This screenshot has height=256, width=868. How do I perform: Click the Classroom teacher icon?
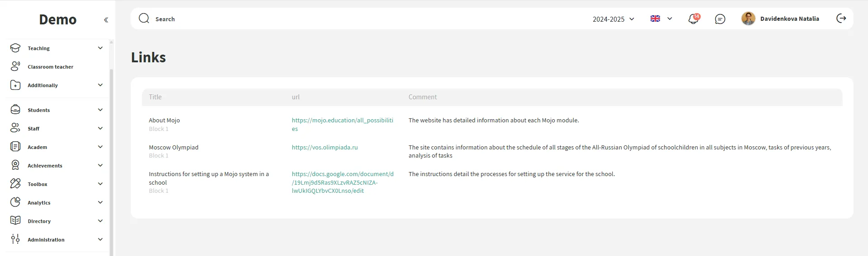(15, 66)
